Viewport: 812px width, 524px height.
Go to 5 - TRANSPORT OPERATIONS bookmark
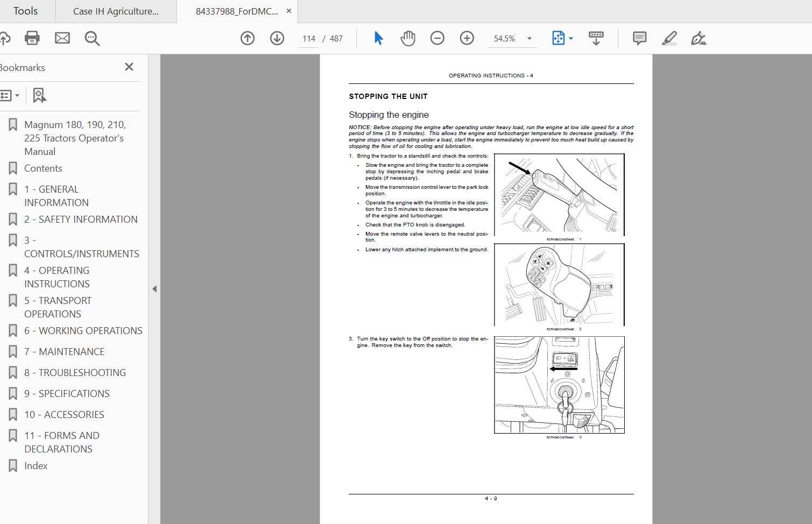[x=58, y=307]
